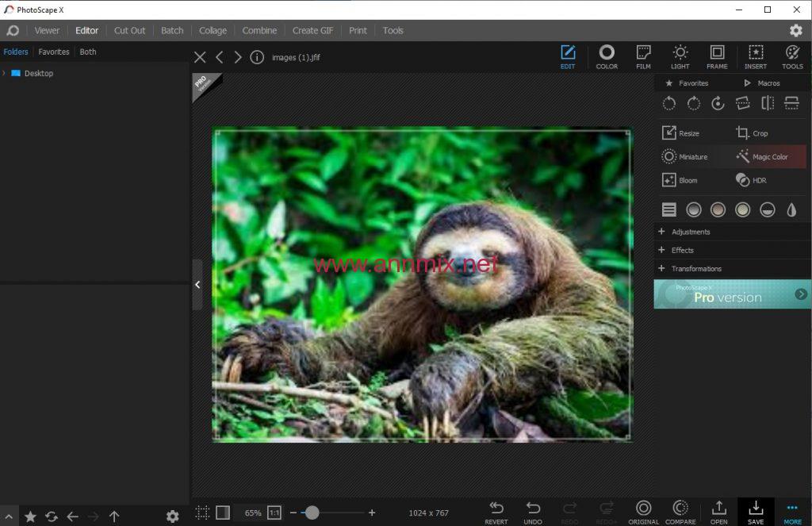This screenshot has height=526, width=812.
Task: Open Macros with play icon
Action: coord(762,83)
